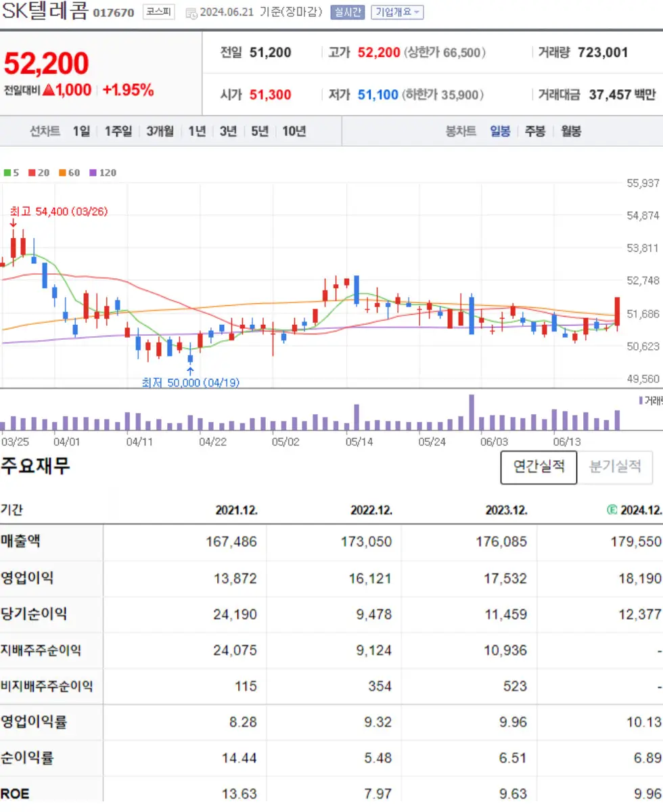Image resolution: width=663 pixels, height=812 pixels.
Task: Click the 2022 매출액 value 173,050
Action: (367, 542)
